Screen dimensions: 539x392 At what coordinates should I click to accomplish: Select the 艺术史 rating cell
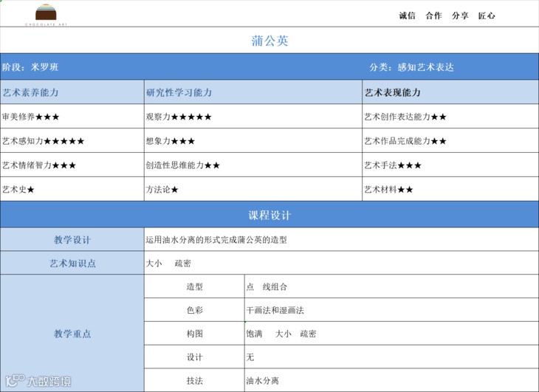click(72, 189)
